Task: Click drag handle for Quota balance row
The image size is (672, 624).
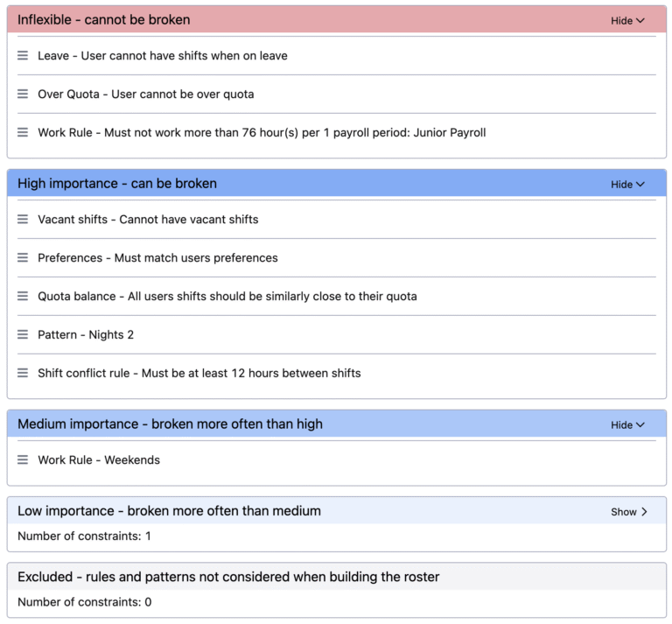Action: click(23, 296)
